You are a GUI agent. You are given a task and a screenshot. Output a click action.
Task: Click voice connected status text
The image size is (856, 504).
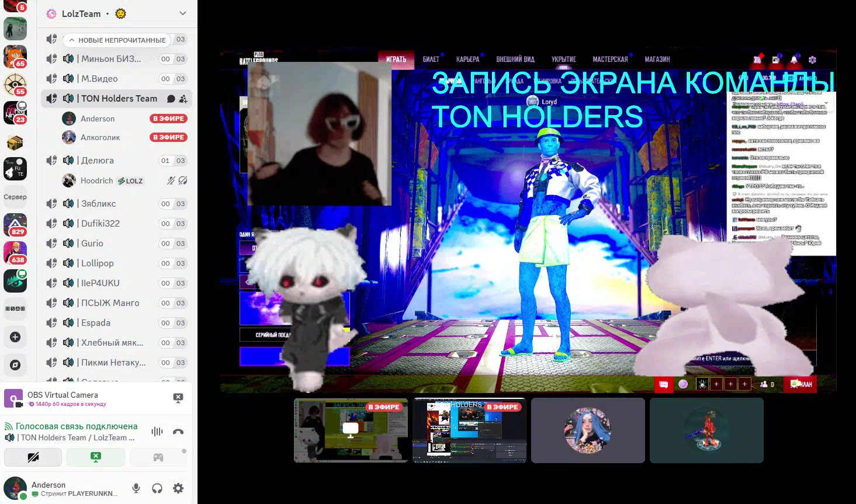77,426
